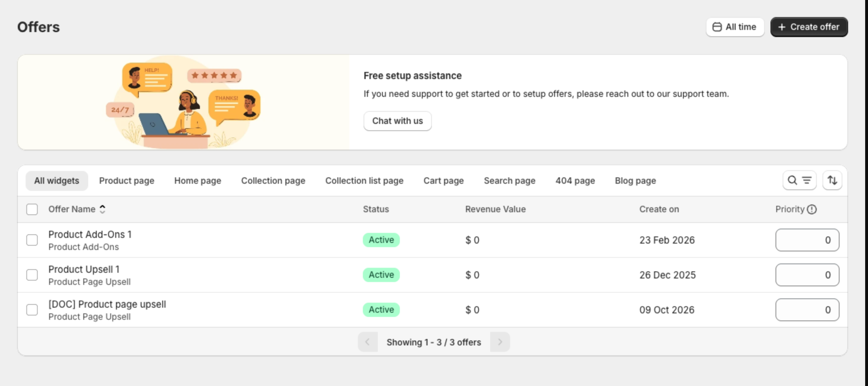Switch to the Collection page tab
This screenshot has height=386, width=868.
coord(273,181)
